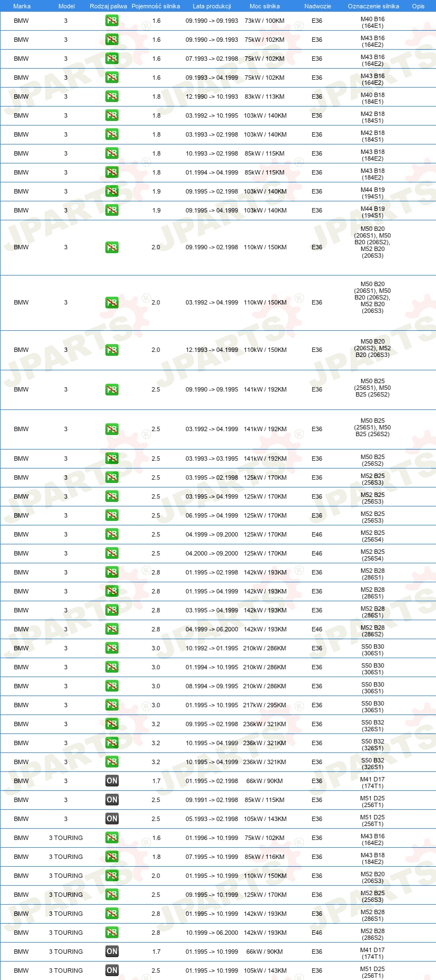Click the date range 04.2000 -> 09.2000
Image resolution: width=436 pixels, height=980 pixels.
[x=212, y=553]
